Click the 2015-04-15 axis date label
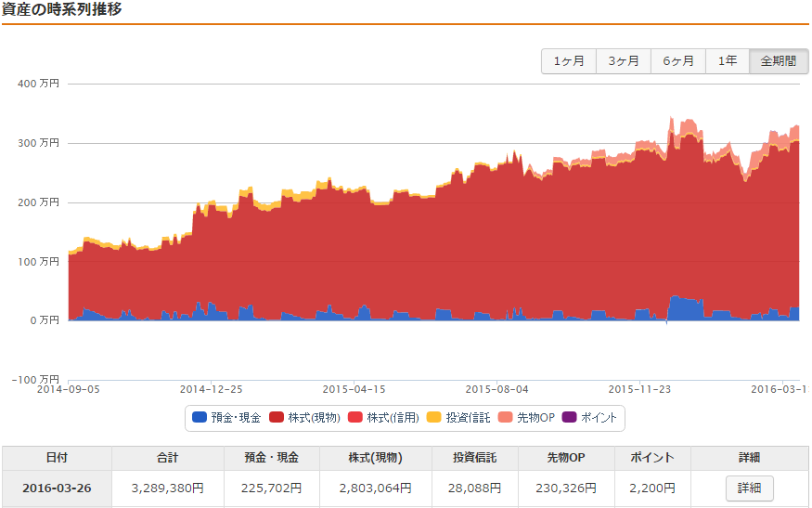The image size is (812, 508). click(x=354, y=390)
